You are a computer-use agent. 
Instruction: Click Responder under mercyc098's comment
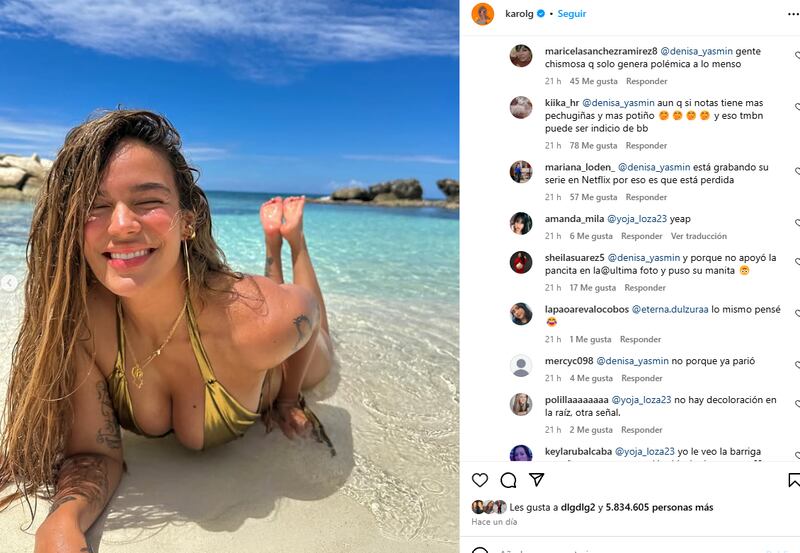(642, 378)
